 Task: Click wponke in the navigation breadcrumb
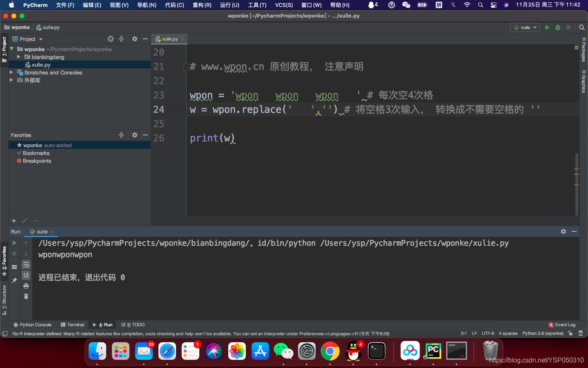pyautogui.click(x=17, y=27)
